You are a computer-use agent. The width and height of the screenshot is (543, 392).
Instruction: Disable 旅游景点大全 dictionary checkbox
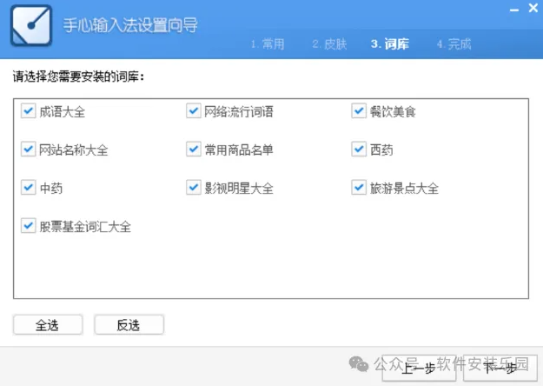359,188
